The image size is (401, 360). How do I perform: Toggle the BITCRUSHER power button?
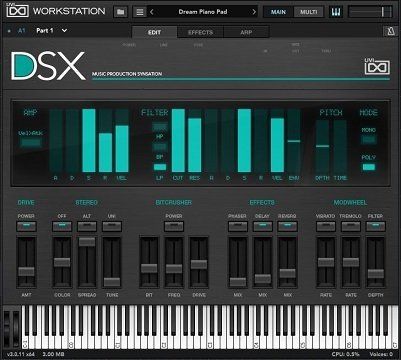[174, 226]
